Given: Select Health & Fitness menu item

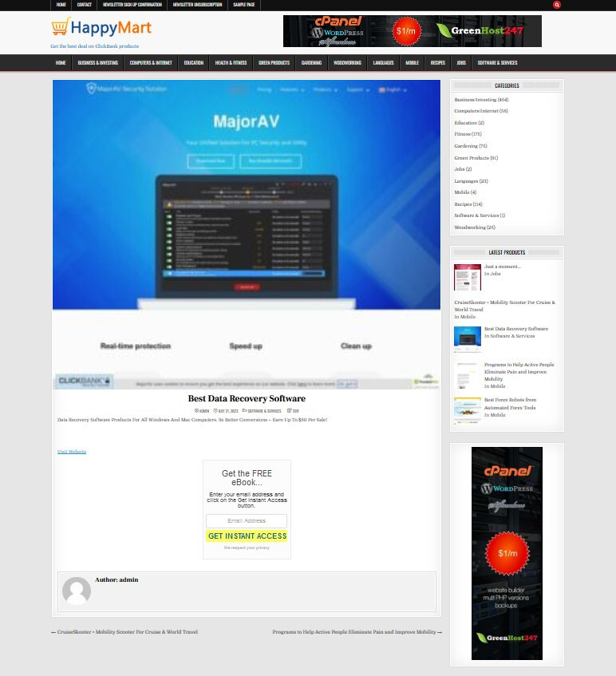Looking at the screenshot, I should [231, 62].
